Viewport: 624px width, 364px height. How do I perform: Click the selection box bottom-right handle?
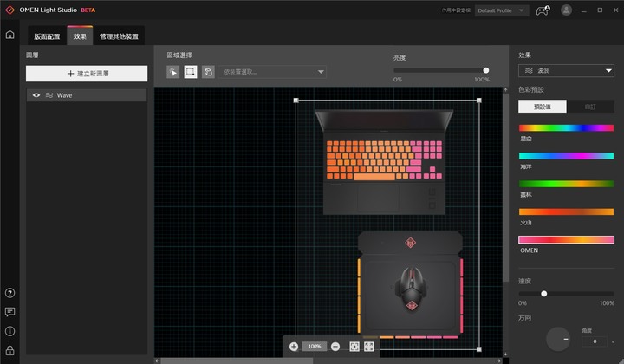click(479, 349)
